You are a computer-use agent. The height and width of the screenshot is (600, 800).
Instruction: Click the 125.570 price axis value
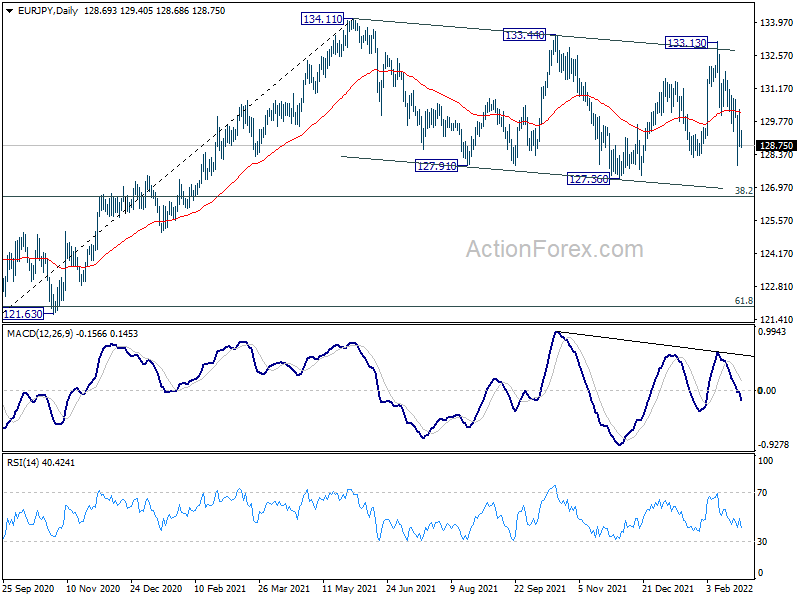point(777,221)
